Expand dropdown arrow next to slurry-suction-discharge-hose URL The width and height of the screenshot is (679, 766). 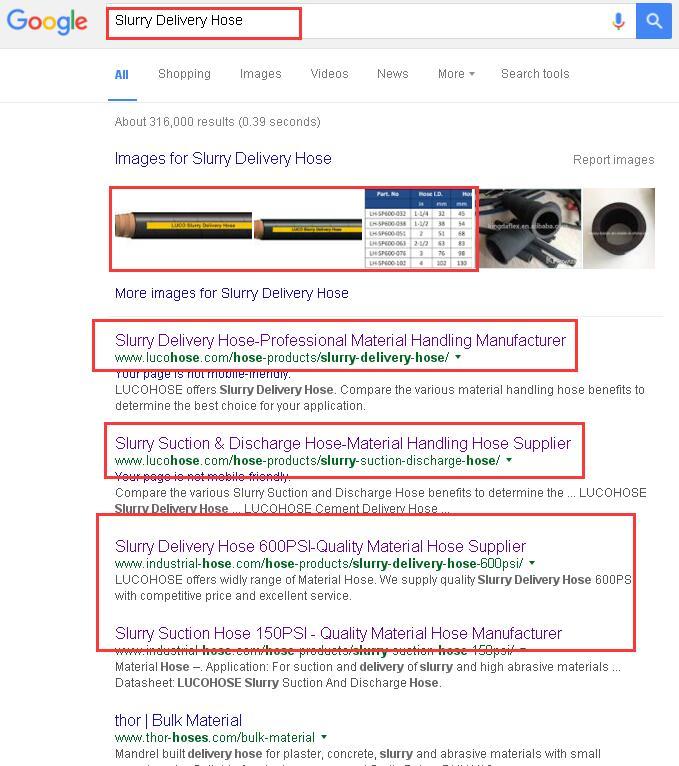[509, 460]
